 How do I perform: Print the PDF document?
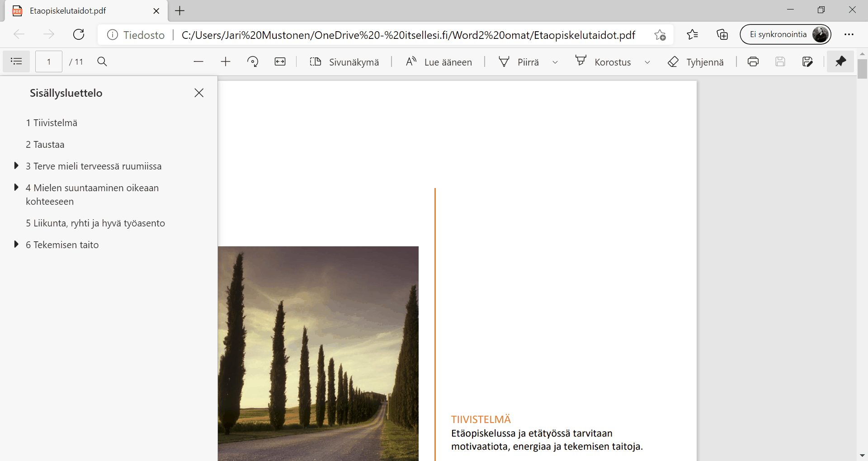point(753,61)
